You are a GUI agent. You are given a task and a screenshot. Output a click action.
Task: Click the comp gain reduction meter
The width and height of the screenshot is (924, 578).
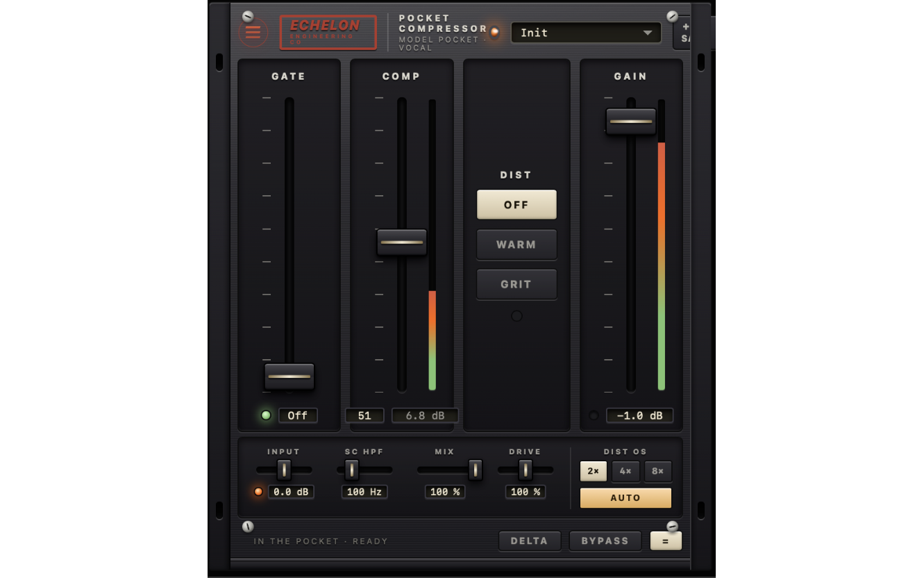pyautogui.click(x=432, y=245)
